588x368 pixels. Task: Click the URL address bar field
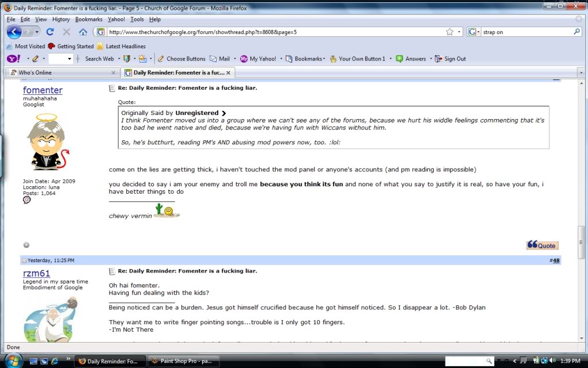(276, 32)
